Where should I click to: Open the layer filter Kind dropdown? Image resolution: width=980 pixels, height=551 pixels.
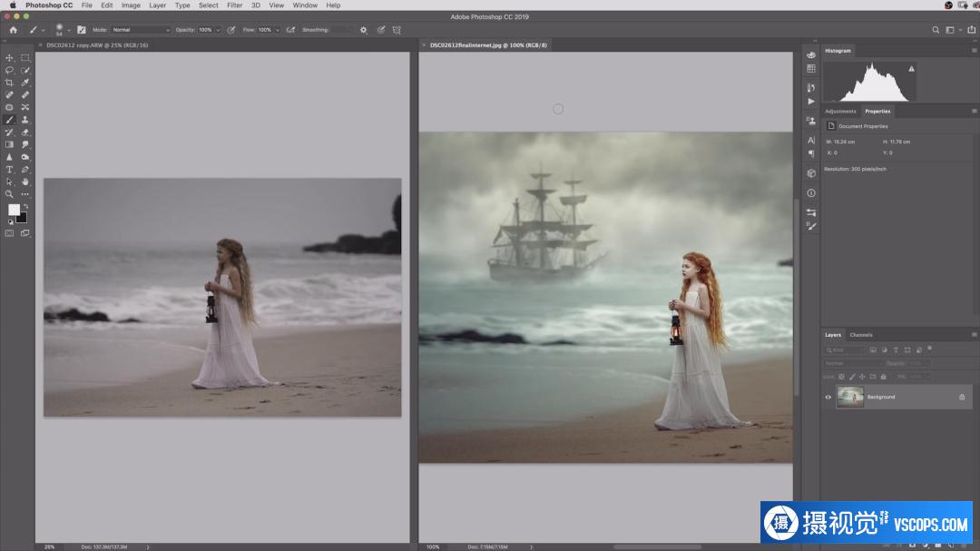point(845,349)
